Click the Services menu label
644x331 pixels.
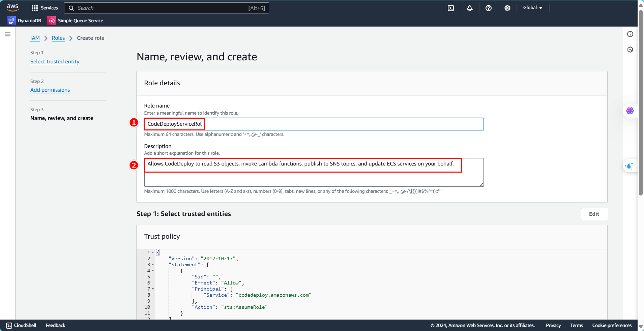[x=49, y=8]
